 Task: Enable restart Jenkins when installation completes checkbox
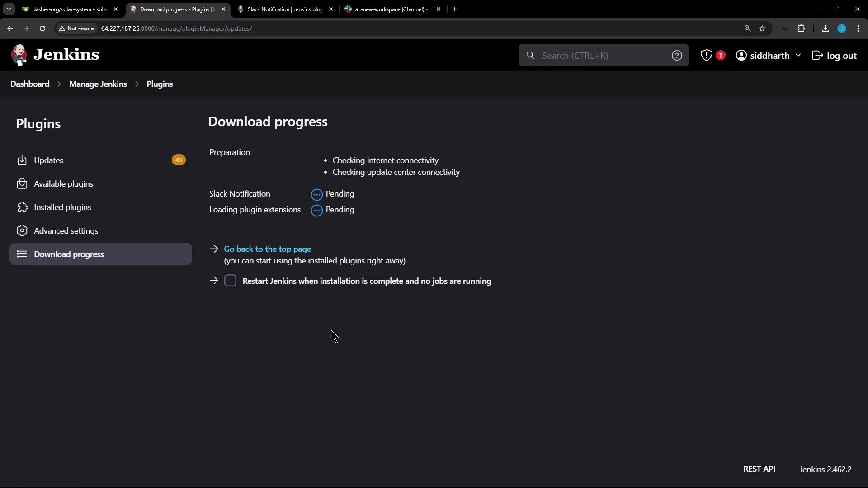(230, 281)
